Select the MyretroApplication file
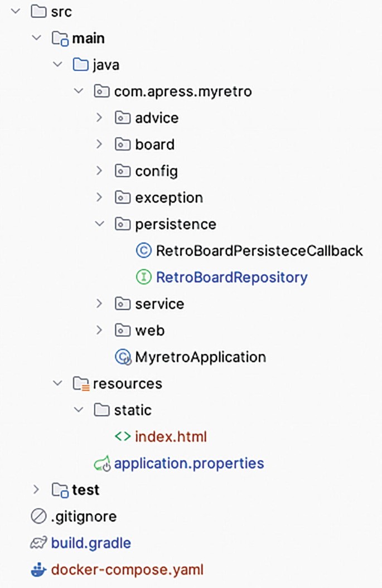 pos(200,357)
